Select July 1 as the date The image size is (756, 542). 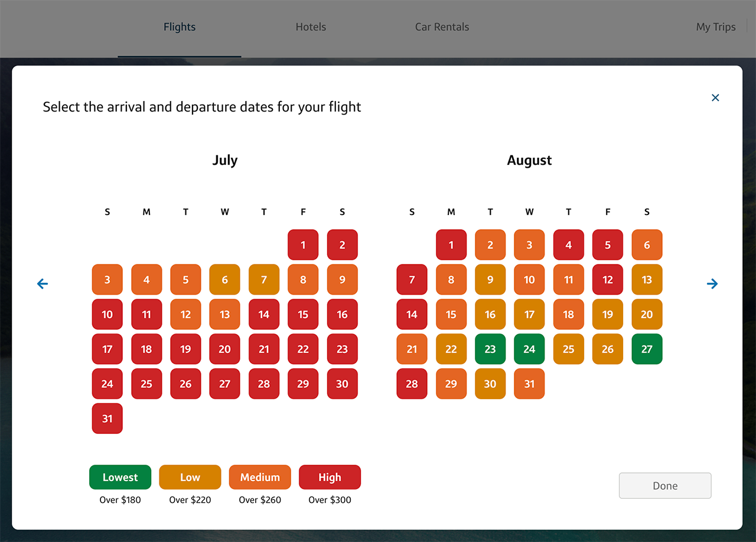click(x=303, y=245)
